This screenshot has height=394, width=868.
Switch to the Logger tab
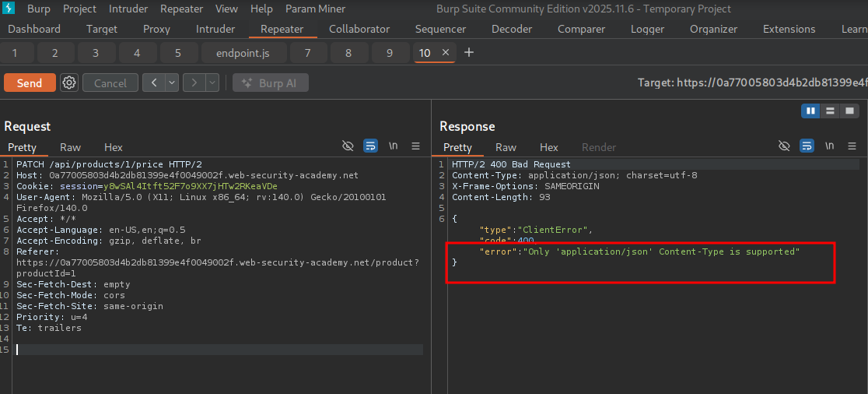648,30
